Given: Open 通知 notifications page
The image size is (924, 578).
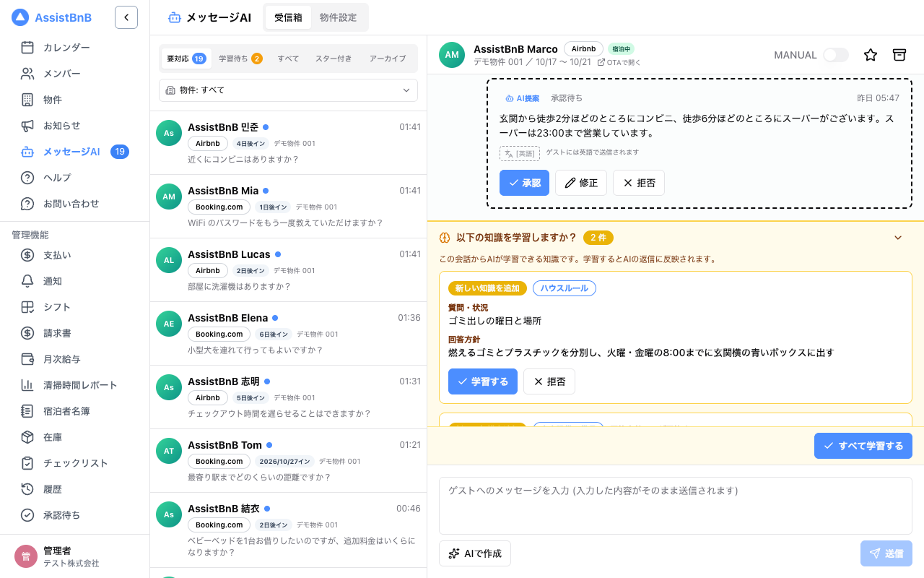Looking at the screenshot, I should 75,281.
